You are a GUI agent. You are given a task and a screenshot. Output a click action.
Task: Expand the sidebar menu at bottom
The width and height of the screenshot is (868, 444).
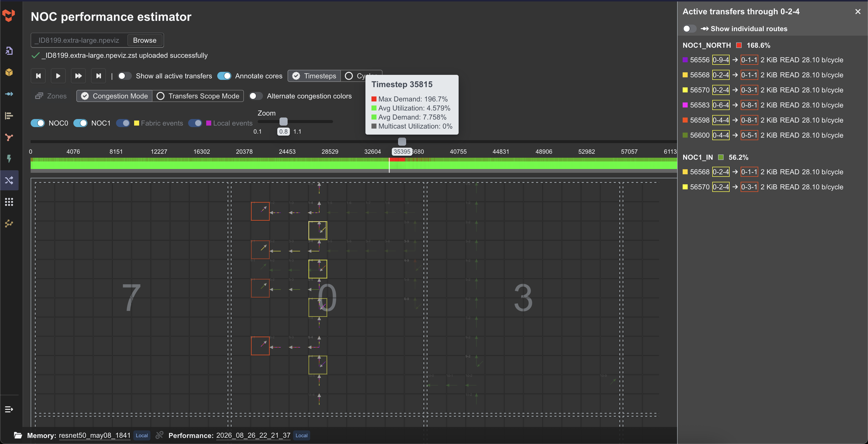click(9, 409)
